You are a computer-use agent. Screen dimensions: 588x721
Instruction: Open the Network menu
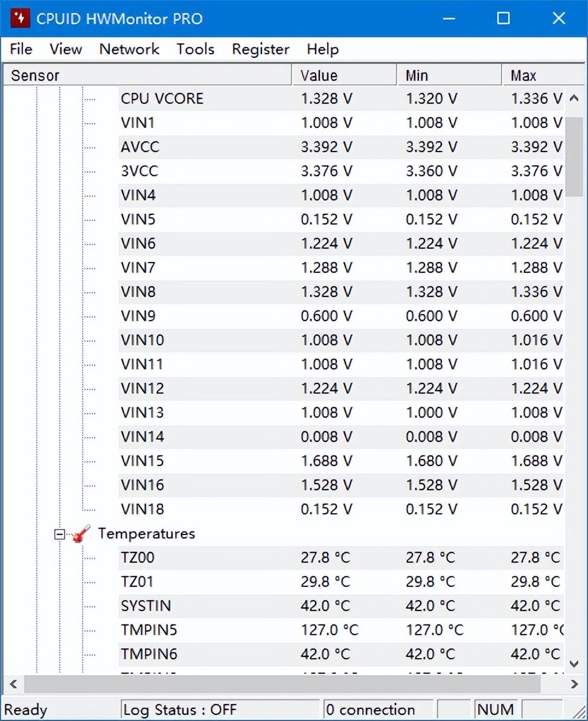click(129, 50)
